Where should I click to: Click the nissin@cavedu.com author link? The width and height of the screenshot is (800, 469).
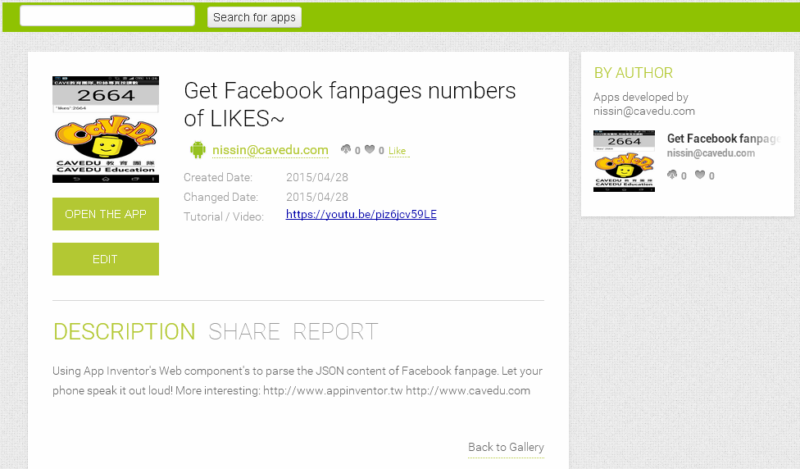tap(270, 150)
